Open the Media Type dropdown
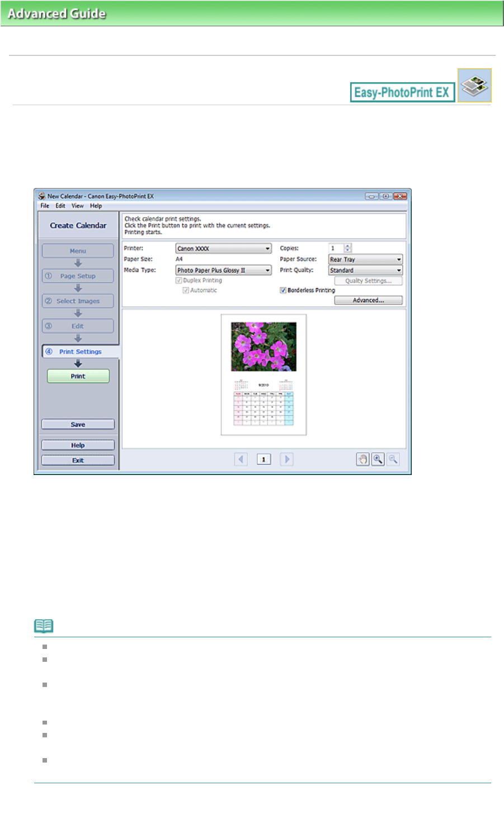Image resolution: width=504 pixels, height=823 pixels. [x=224, y=270]
